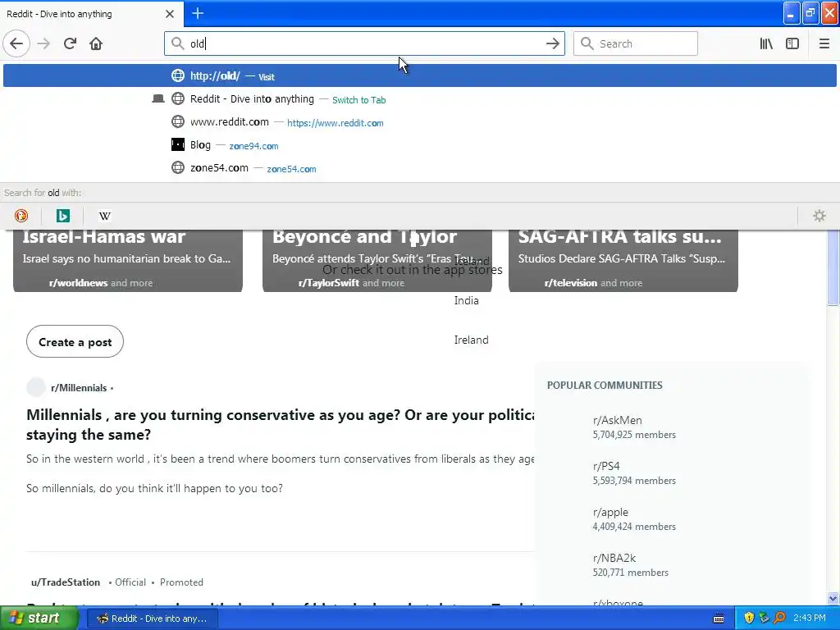
Task: Click the Ireland text
Action: [471, 340]
